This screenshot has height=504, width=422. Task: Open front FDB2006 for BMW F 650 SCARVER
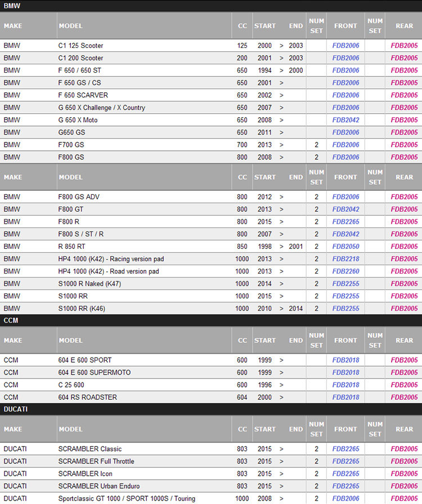pyautogui.click(x=345, y=95)
